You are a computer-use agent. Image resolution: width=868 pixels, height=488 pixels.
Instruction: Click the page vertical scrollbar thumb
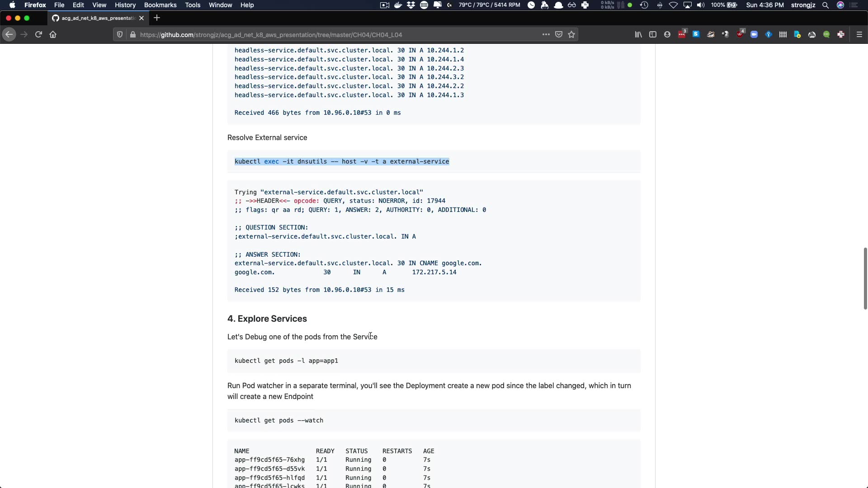(865, 278)
